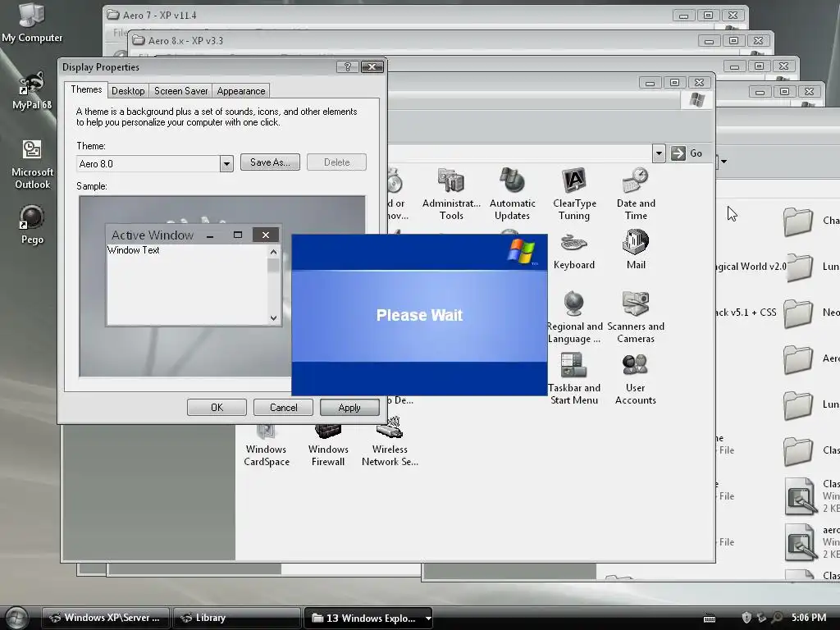The height and width of the screenshot is (630, 840).
Task: Open the Automatic Updates icon
Action: [x=512, y=194]
